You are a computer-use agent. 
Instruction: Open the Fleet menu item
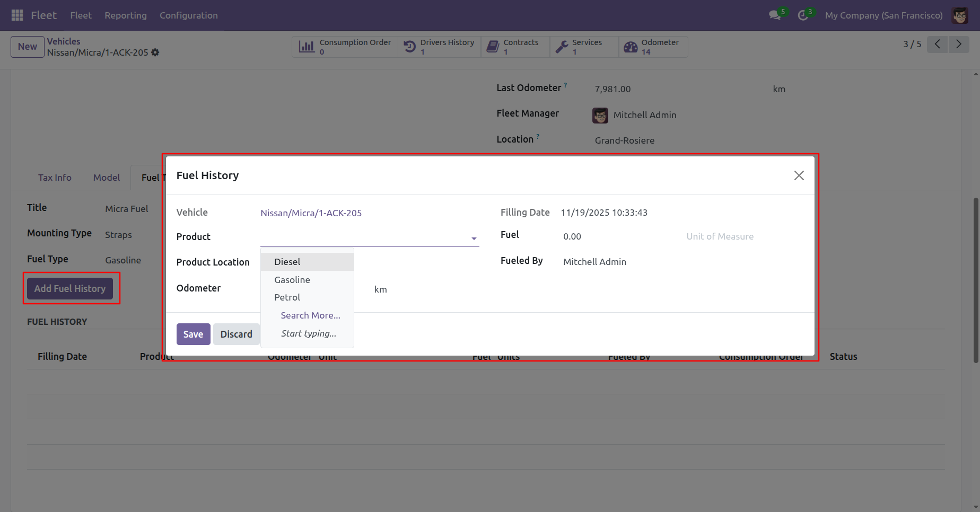point(81,15)
